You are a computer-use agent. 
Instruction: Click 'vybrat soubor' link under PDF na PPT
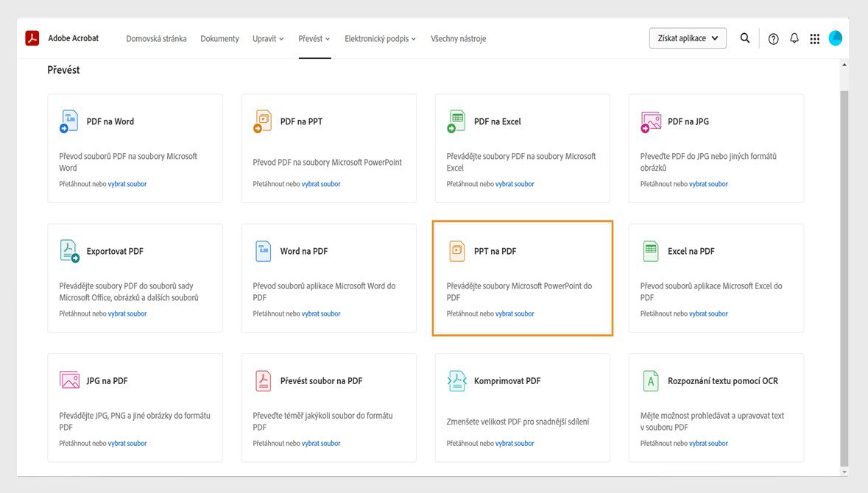[x=321, y=184]
